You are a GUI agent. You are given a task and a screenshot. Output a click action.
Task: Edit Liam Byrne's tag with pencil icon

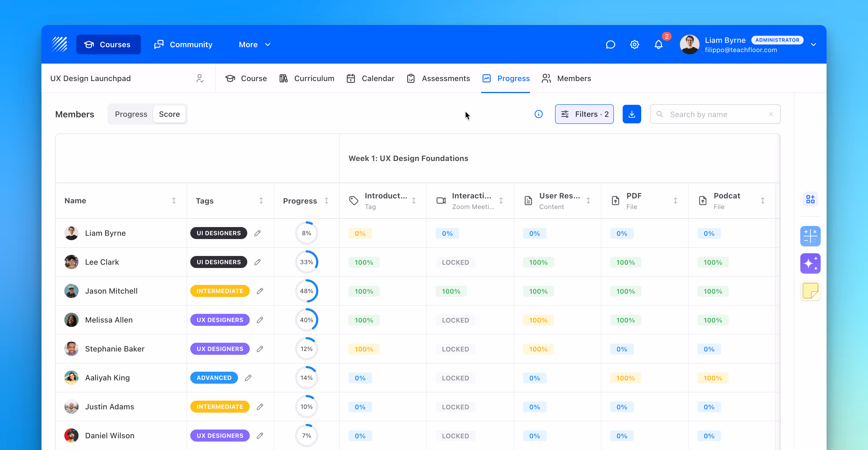point(257,233)
